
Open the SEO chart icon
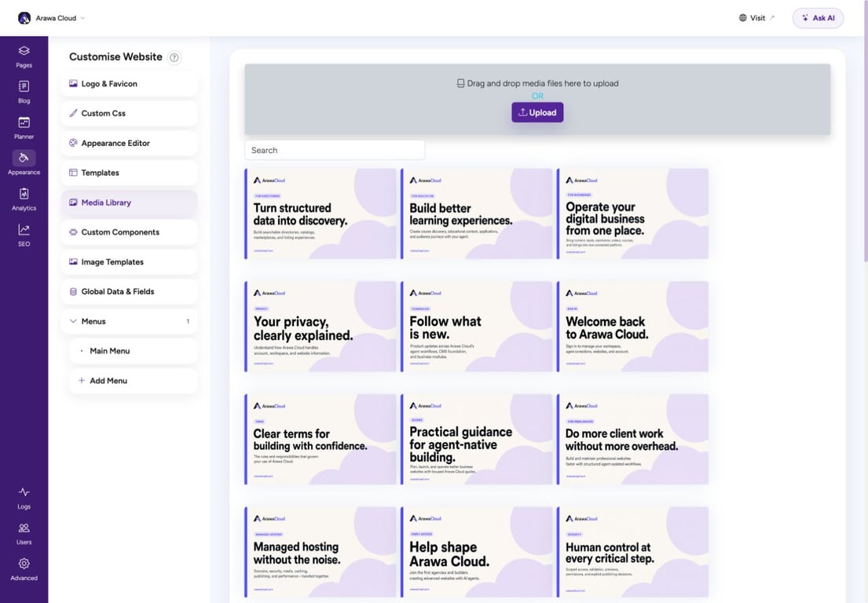click(24, 229)
